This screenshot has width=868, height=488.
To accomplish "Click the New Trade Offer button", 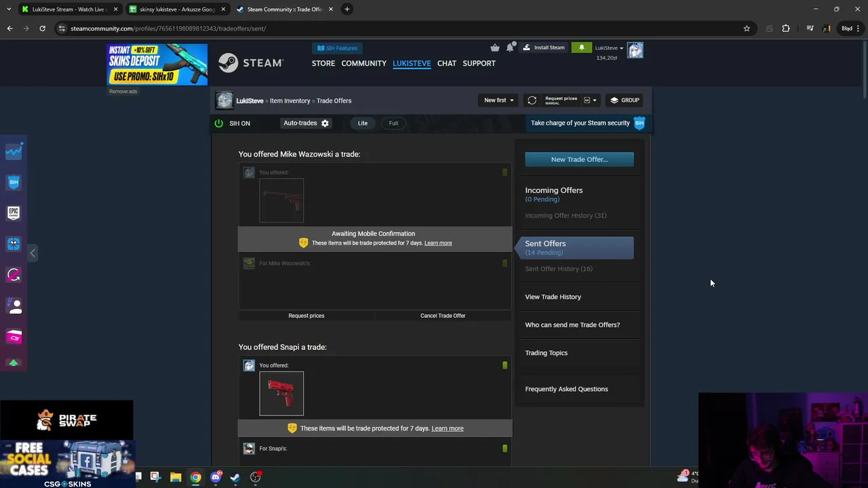I will (x=579, y=159).
